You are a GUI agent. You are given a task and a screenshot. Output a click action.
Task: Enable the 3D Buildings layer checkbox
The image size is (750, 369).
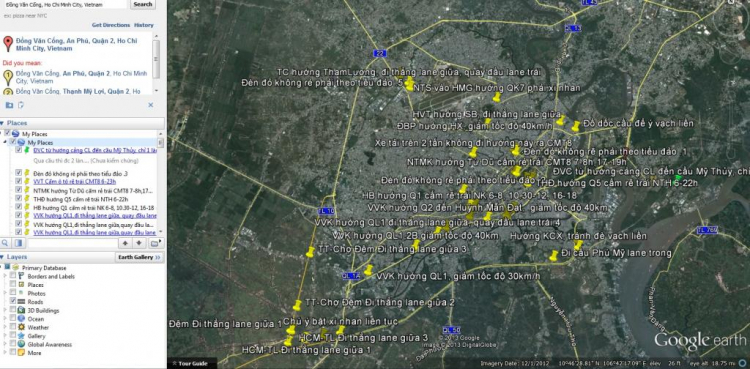pos(12,311)
